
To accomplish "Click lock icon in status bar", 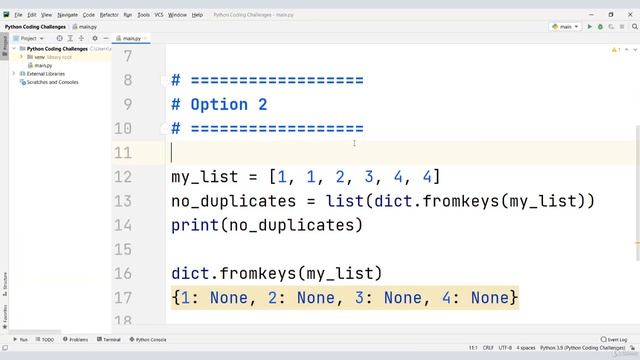I will [x=632, y=348].
